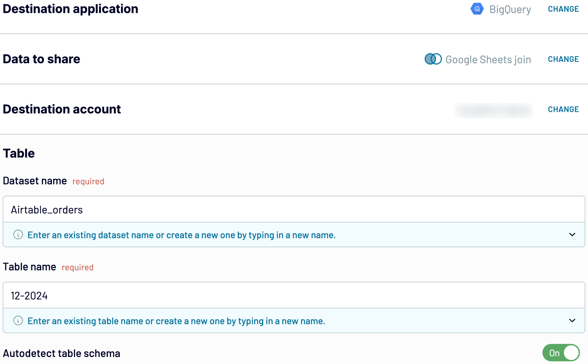Click the blurred destination account name

[493, 110]
